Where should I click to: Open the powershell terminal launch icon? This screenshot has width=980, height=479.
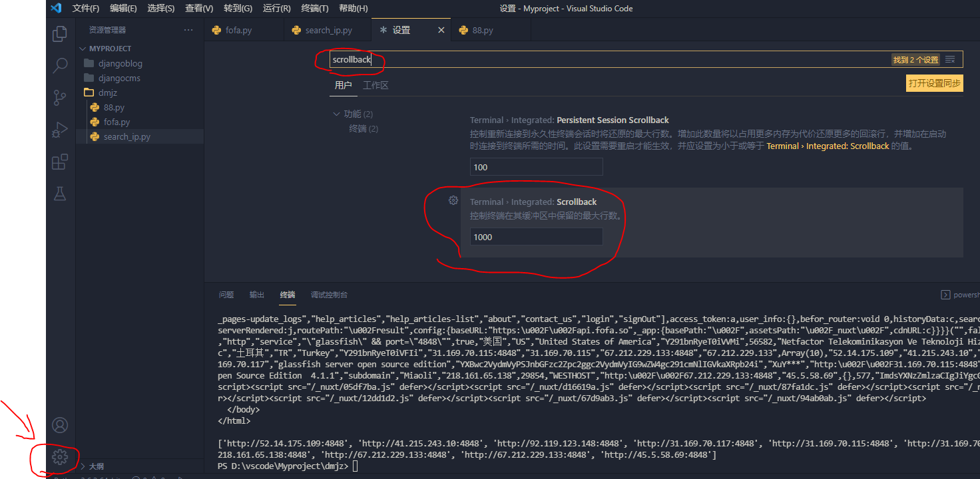945,295
